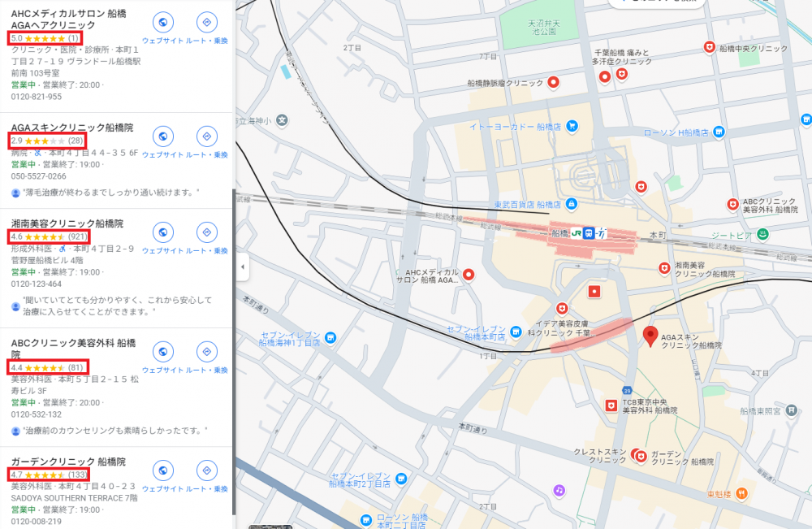Get route to ABCクリニック美容外科 船橋院
812x529 pixels.
click(x=206, y=352)
